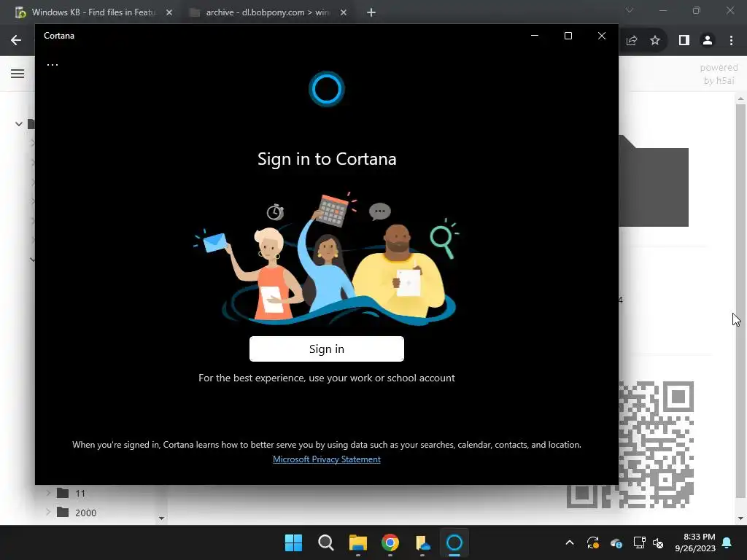The height and width of the screenshot is (560, 747).
Task: Click the Cortana taskbar icon
Action: tap(454, 542)
